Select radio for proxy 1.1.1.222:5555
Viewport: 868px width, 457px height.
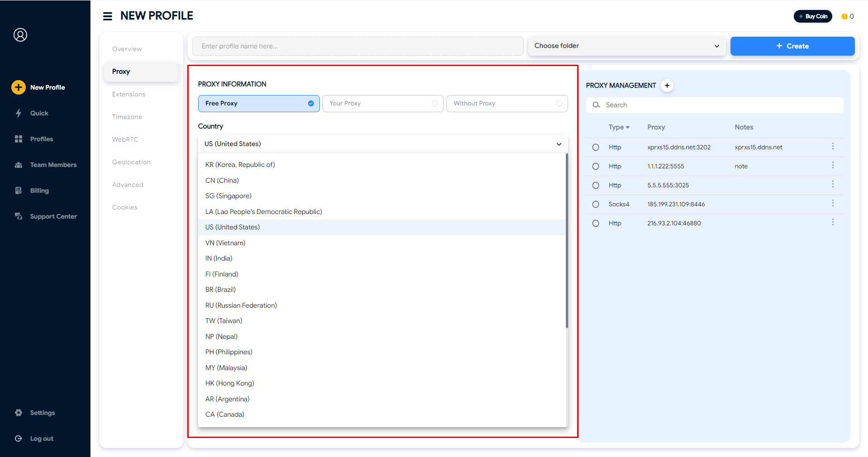click(x=596, y=167)
